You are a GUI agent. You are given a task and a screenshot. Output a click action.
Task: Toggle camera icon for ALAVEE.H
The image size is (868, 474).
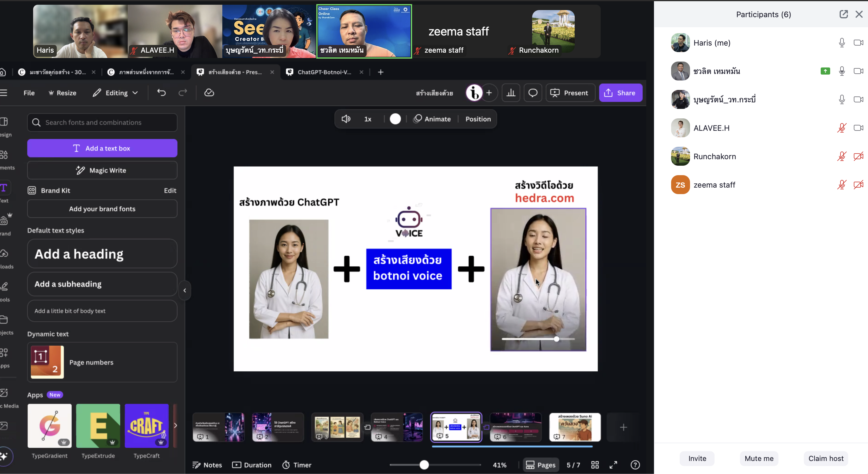point(858,128)
